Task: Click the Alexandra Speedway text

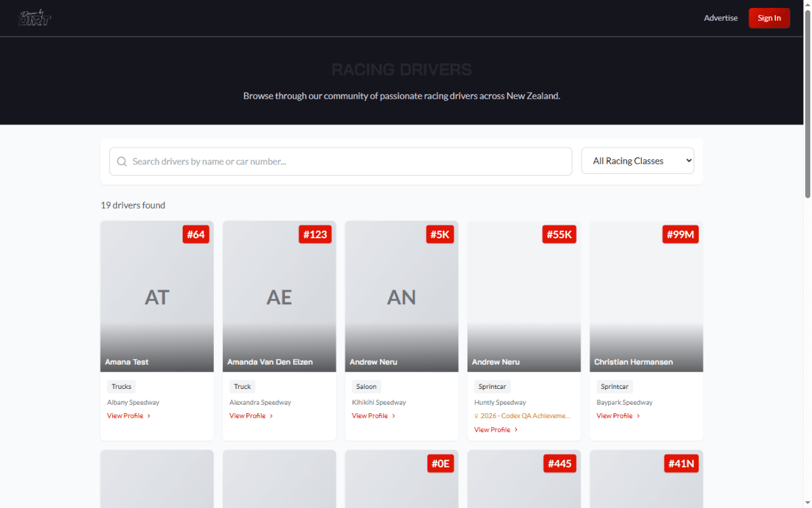Action: [260, 402]
